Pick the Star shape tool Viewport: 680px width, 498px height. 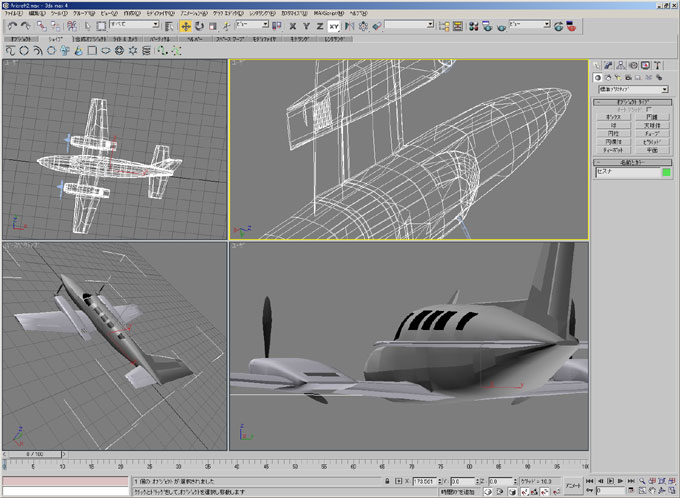click(133, 51)
